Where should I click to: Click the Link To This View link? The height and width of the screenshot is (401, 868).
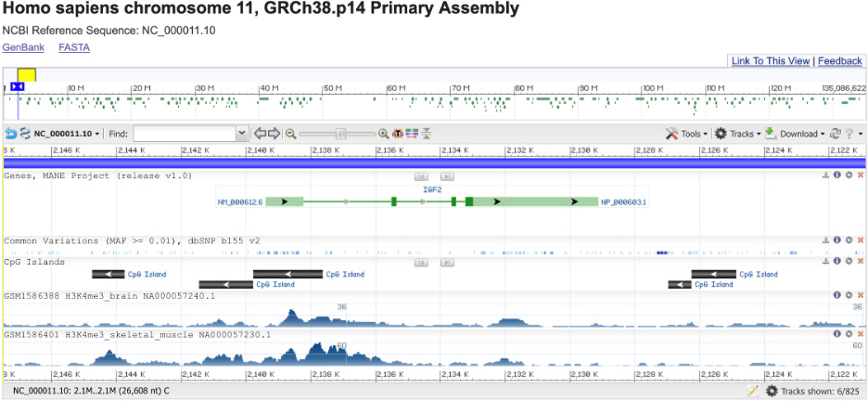(x=770, y=61)
